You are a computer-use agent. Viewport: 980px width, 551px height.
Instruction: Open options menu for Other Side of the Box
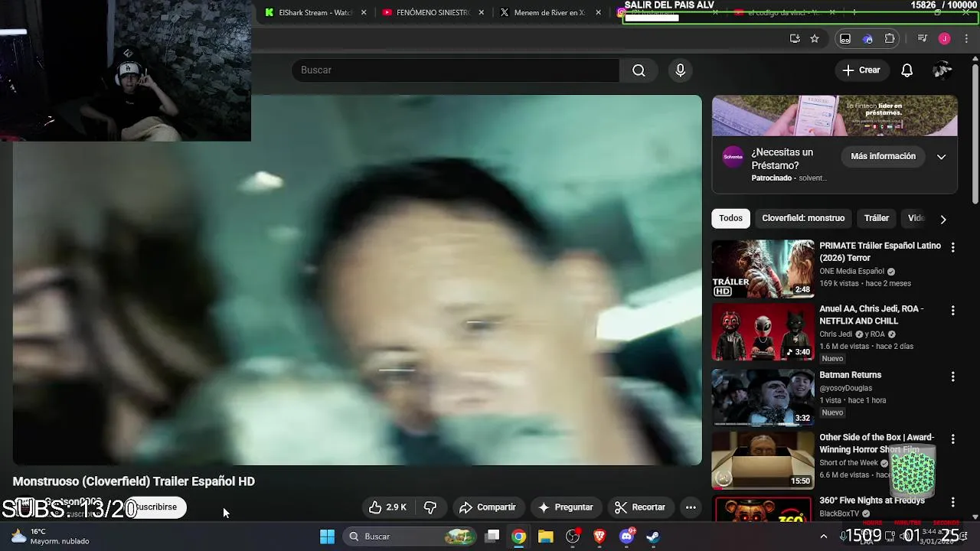952,439
